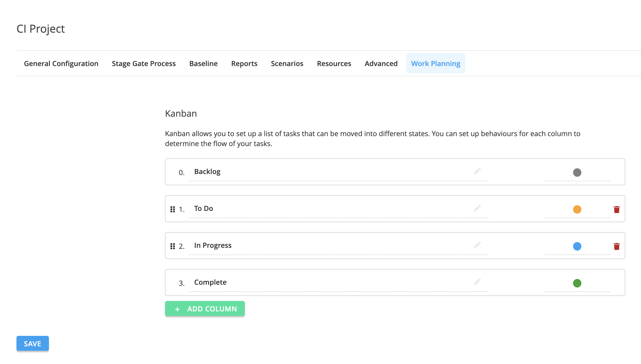Go to the Resources tab

pos(334,64)
